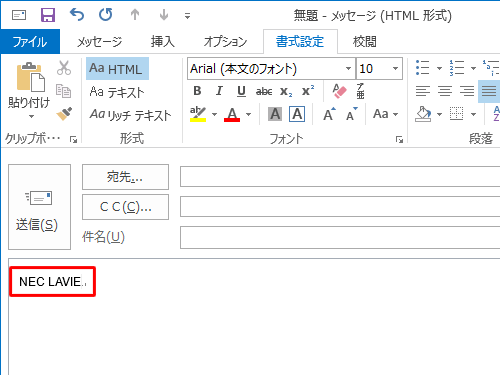Toggle subscript formatting
The width and height of the screenshot is (500, 375).
click(286, 91)
